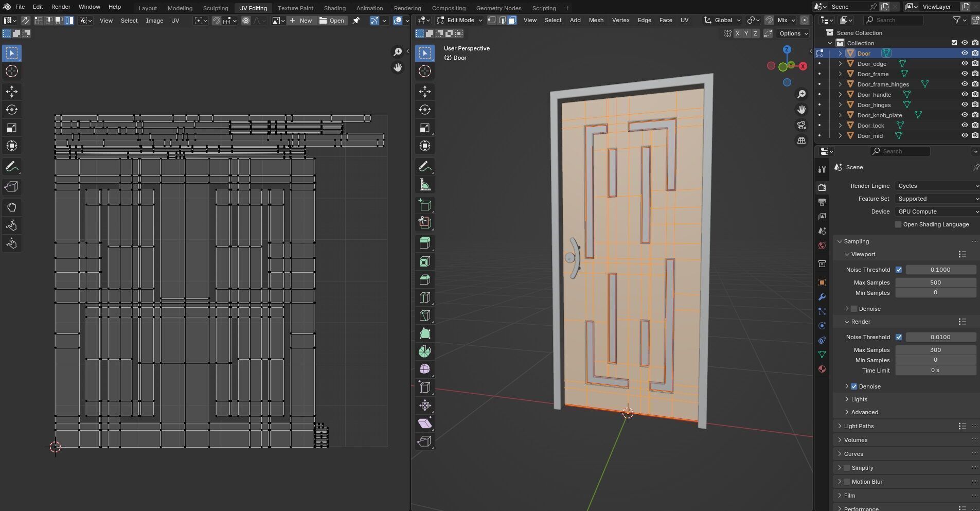Click the New image button

tap(301, 21)
